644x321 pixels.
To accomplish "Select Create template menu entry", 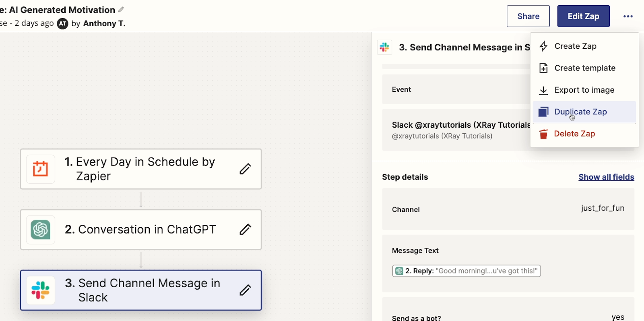I will point(584,68).
